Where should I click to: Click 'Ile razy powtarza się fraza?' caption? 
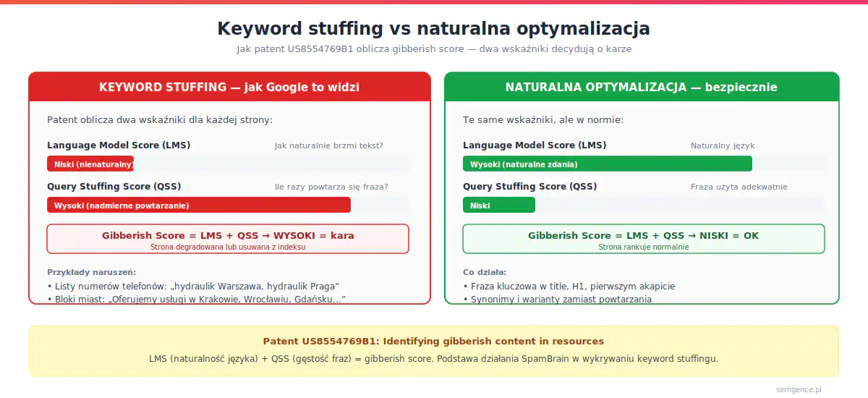pyautogui.click(x=331, y=187)
